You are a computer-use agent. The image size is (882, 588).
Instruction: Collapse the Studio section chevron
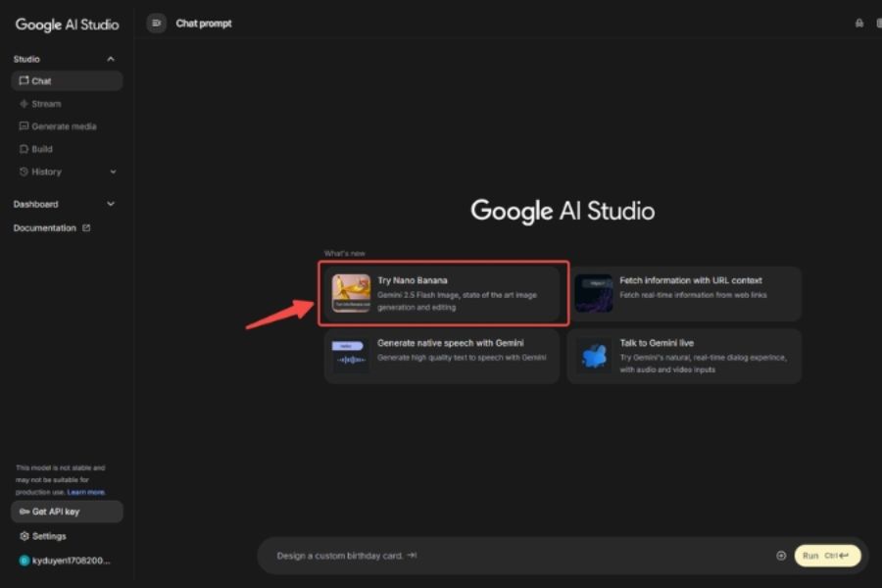(111, 59)
